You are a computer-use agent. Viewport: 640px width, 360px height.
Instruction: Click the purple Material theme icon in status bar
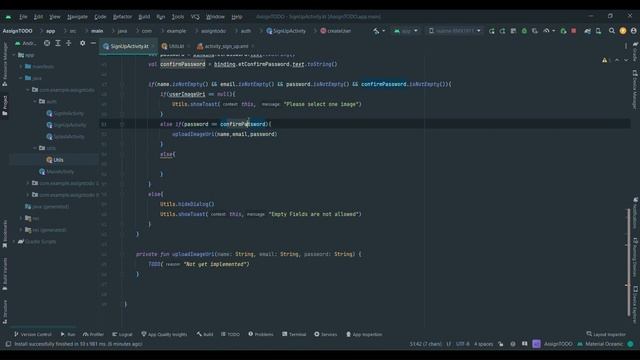pyautogui.click(x=536, y=344)
